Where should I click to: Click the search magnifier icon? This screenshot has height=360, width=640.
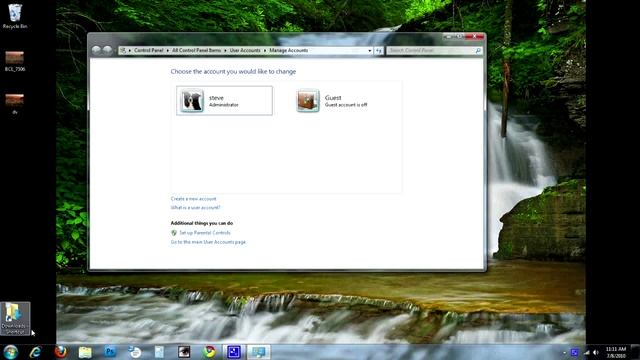[x=478, y=51]
